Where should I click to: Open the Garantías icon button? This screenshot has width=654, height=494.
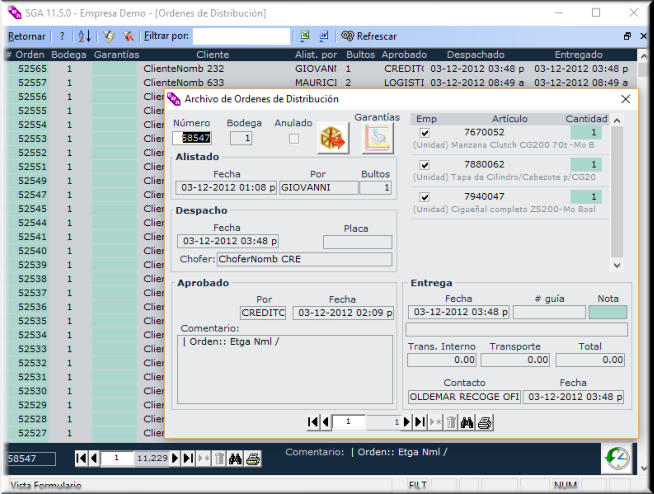coord(377,140)
